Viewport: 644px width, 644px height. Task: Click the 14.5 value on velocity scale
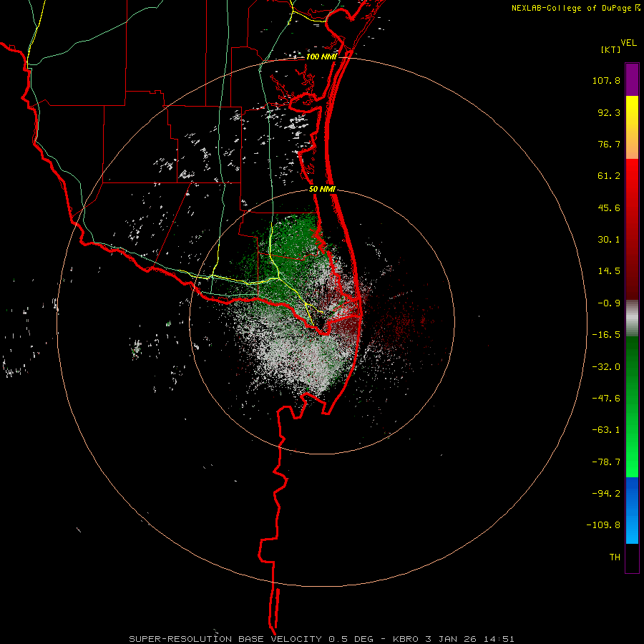pyautogui.click(x=609, y=271)
